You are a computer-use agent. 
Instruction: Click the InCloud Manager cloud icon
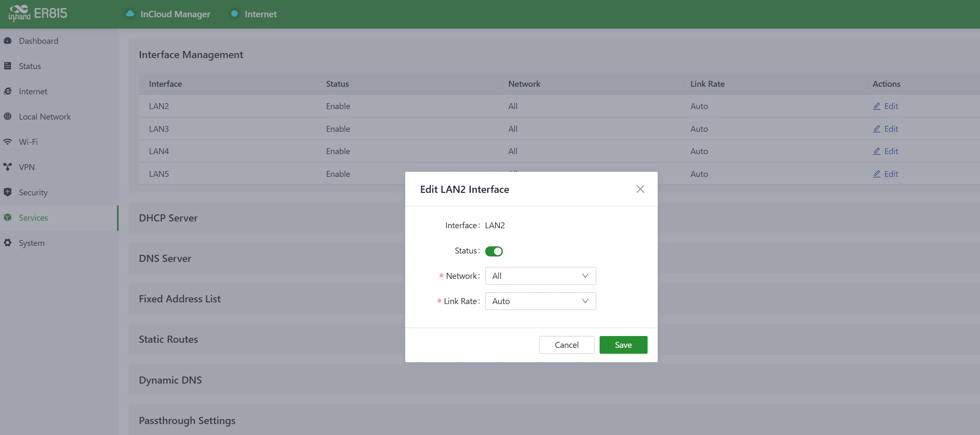[x=130, y=14]
